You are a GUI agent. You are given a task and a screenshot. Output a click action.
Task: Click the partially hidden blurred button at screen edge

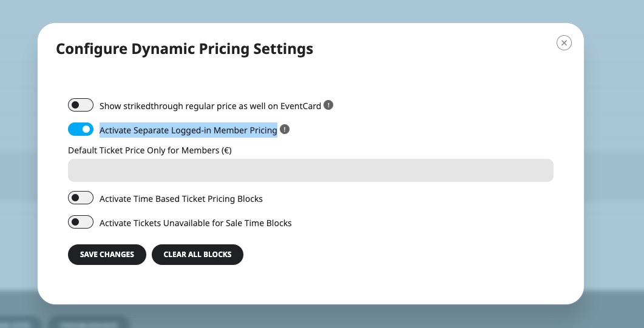click(x=19, y=323)
